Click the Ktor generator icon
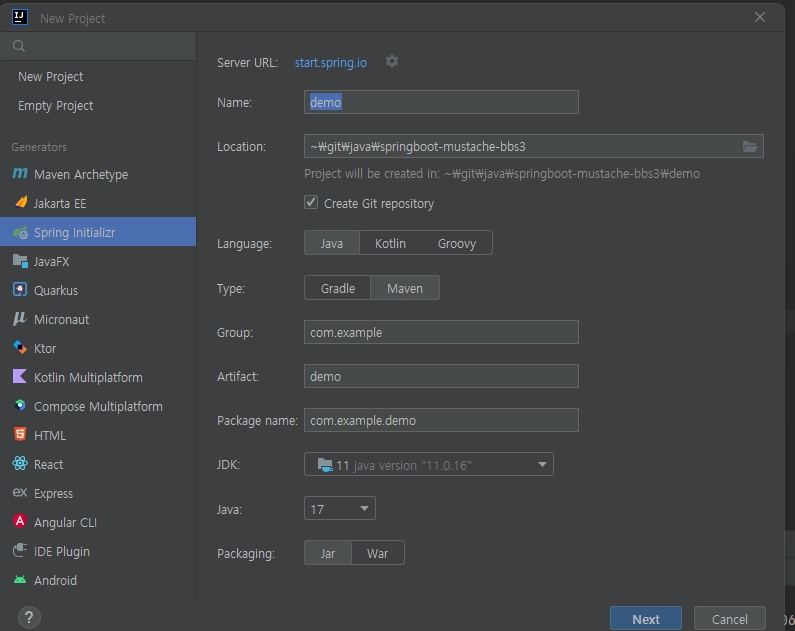 coord(20,348)
